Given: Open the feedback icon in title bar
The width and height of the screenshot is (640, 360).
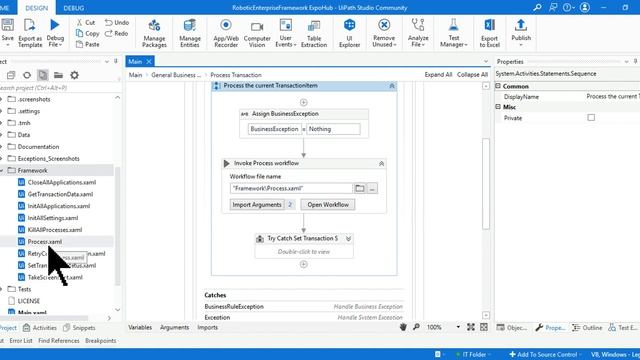Looking at the screenshot, I should (553, 7).
